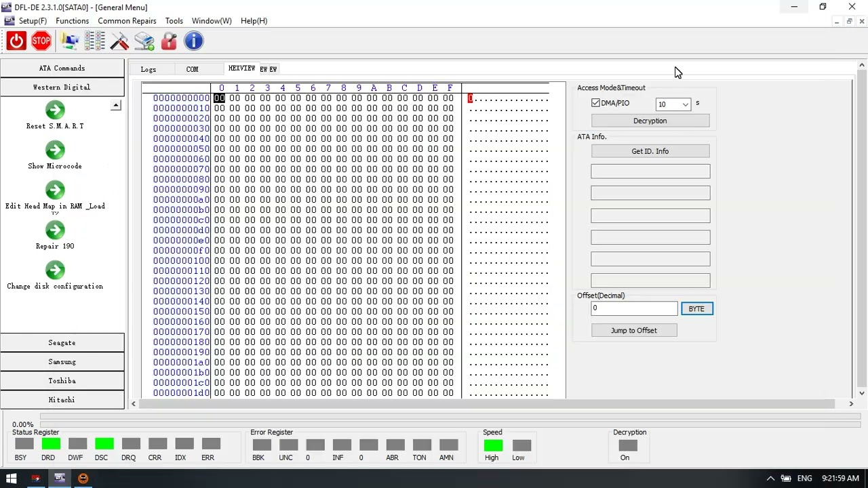Toggle the High speed indicator
The width and height of the screenshot is (868, 488).
[x=493, y=445]
